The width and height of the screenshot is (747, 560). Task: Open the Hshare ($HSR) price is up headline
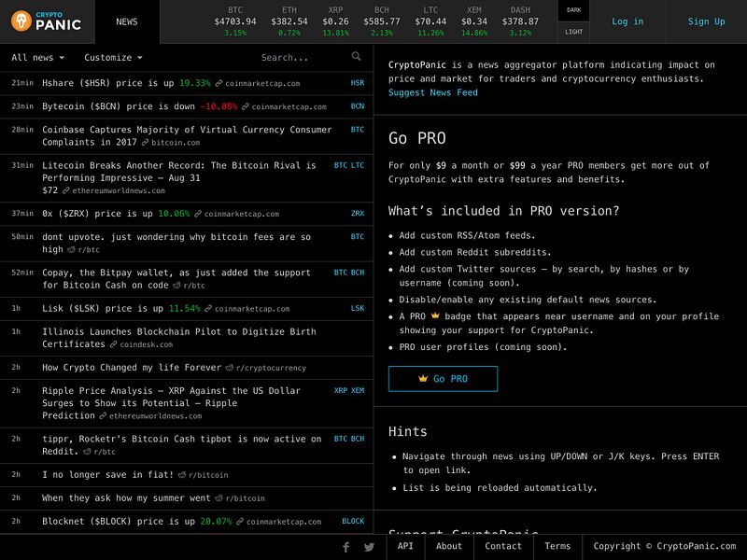point(126,83)
